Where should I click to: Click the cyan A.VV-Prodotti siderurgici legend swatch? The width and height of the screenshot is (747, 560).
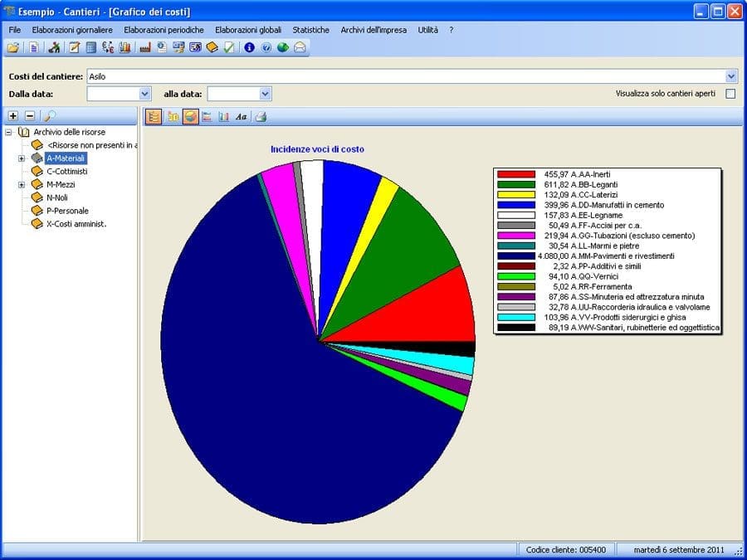516,317
